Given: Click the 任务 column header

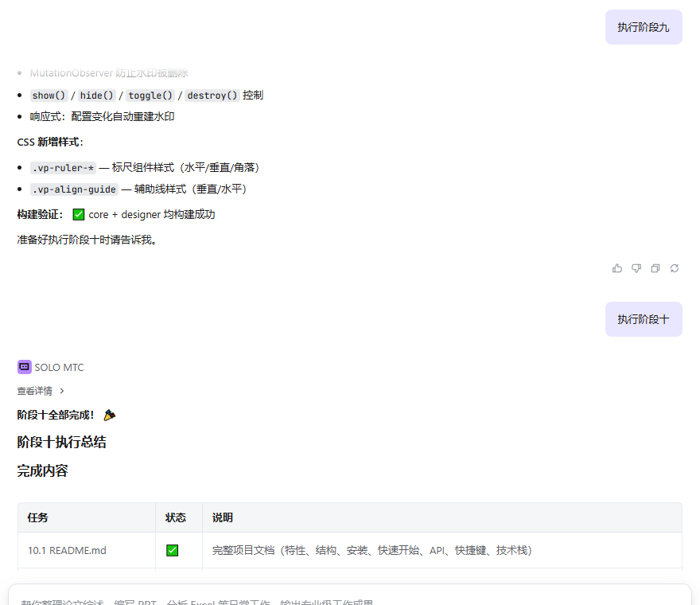Looking at the screenshot, I should (38, 517).
